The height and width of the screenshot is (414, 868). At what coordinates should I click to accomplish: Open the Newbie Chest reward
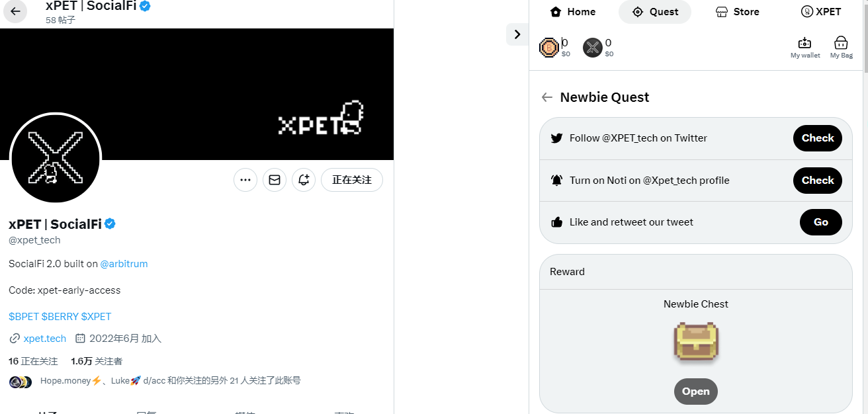(x=695, y=391)
